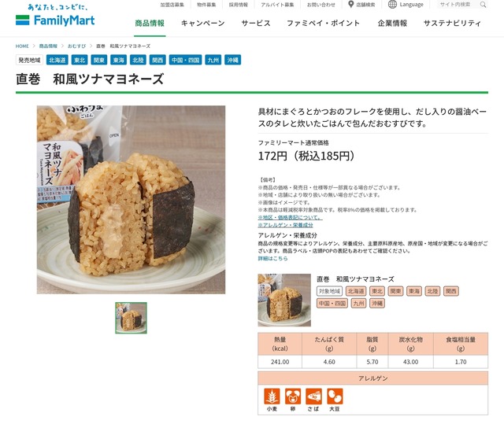
Task: Select the small onigiri thumbnail under the photo
Action: pyautogui.click(x=132, y=318)
